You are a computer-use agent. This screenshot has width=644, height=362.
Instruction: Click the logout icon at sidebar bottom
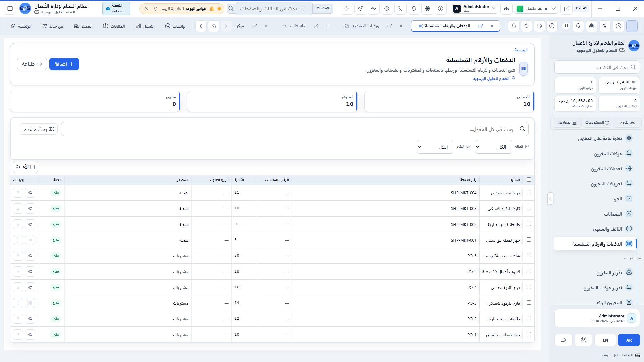[x=563, y=340]
